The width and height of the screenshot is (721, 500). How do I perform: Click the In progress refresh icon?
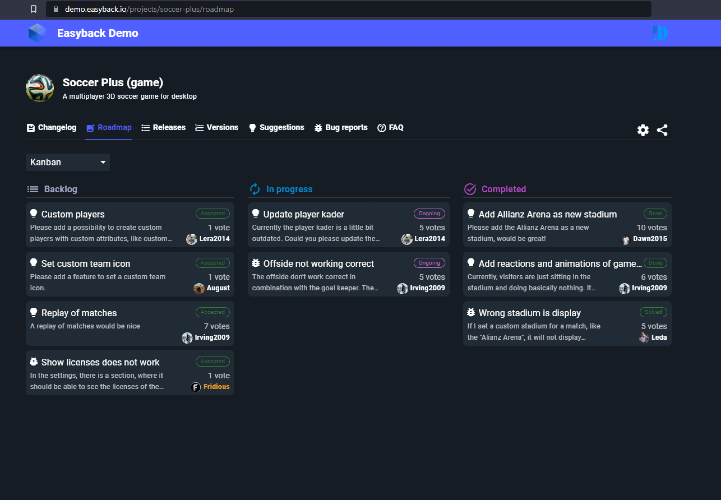255,189
